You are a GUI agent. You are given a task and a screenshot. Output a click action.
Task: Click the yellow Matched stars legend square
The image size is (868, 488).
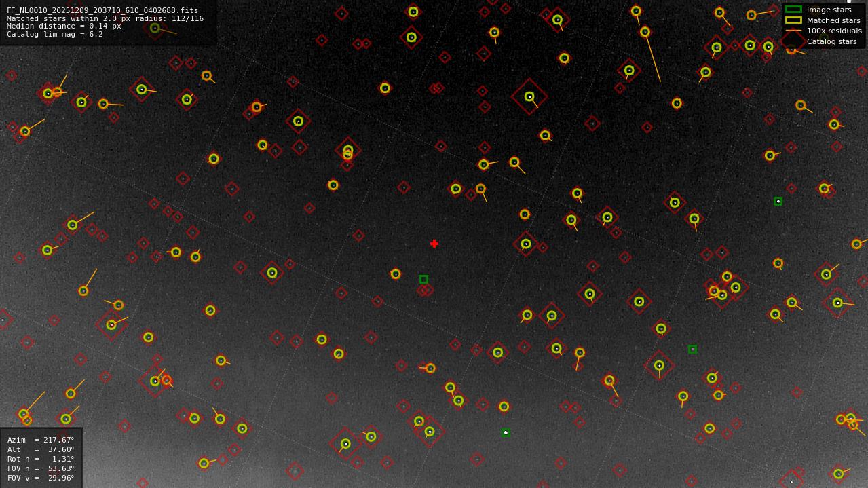pos(793,20)
